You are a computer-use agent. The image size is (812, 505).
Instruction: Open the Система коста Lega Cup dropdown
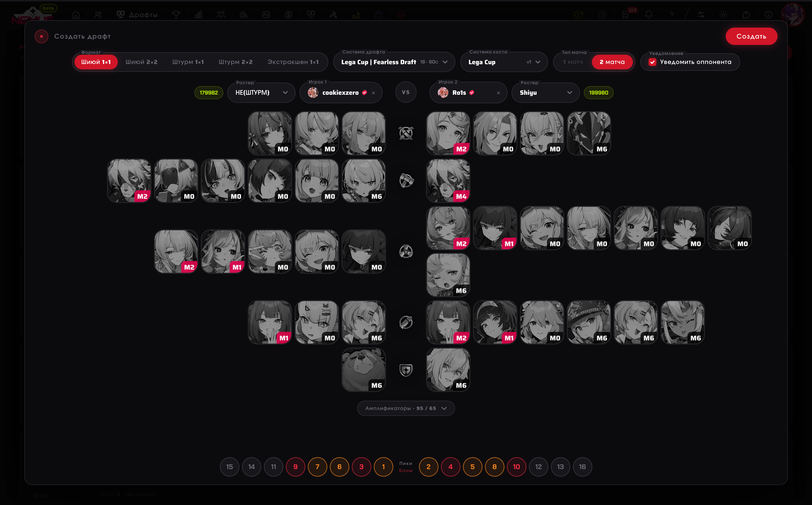pyautogui.click(x=504, y=62)
